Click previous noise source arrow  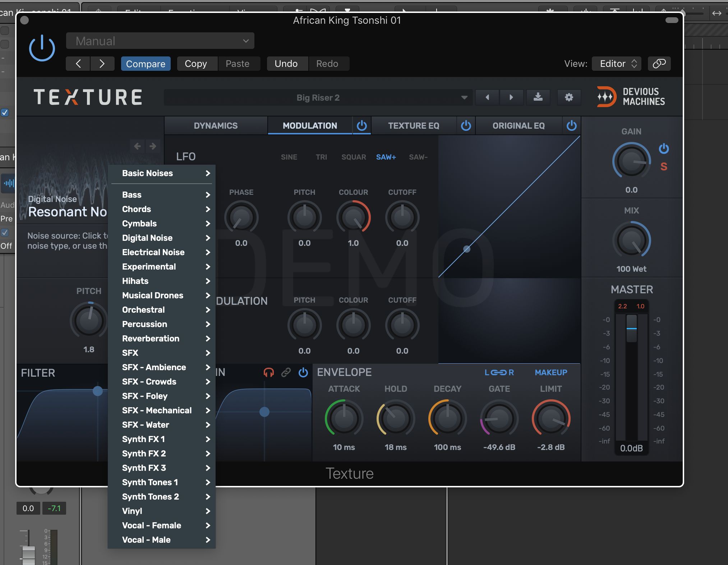coord(137,146)
